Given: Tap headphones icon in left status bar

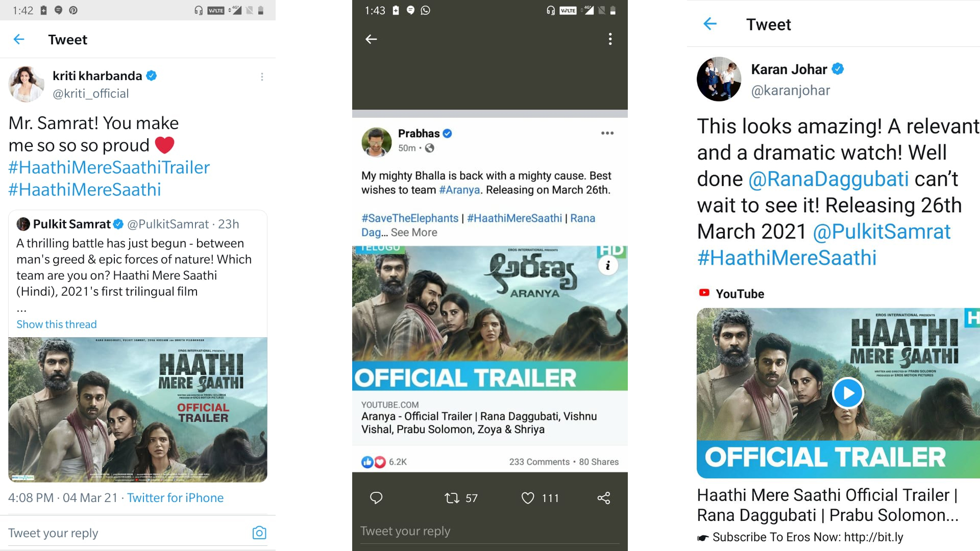Looking at the screenshot, I should tap(199, 10).
